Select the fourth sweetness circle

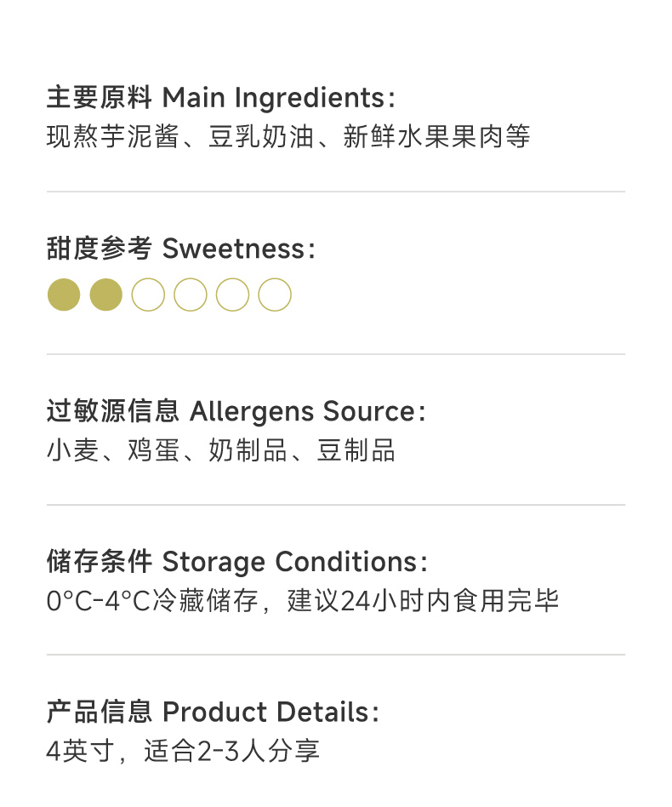[x=191, y=295]
